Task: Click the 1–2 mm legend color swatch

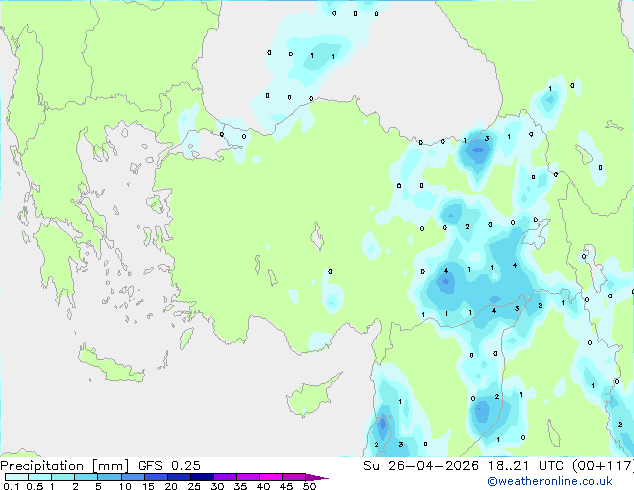Action: point(63,477)
